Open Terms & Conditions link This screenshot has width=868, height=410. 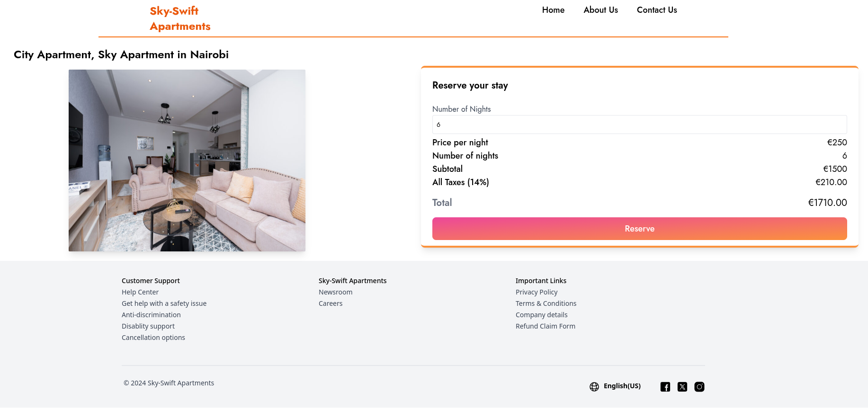coord(546,303)
